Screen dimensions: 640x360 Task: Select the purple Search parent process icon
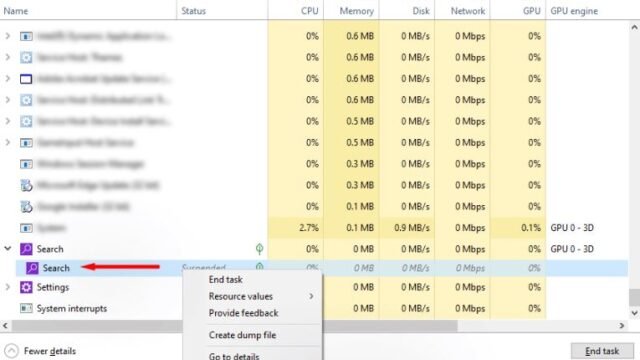pos(26,249)
